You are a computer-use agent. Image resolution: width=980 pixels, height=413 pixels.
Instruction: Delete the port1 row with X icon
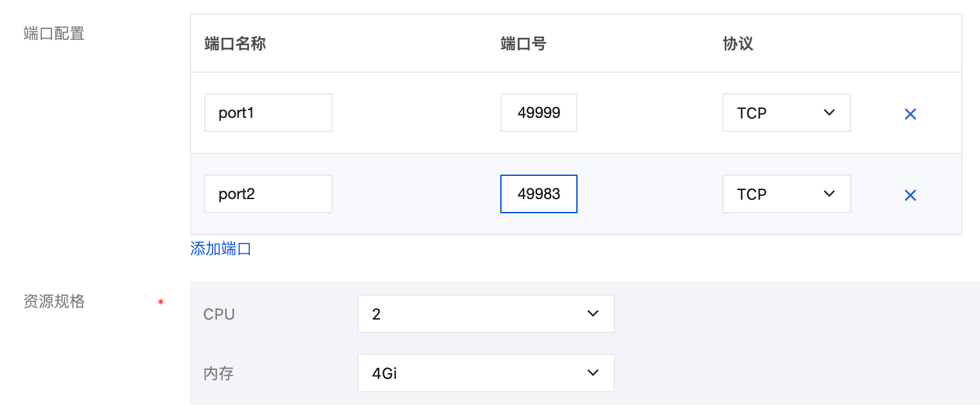(x=910, y=114)
